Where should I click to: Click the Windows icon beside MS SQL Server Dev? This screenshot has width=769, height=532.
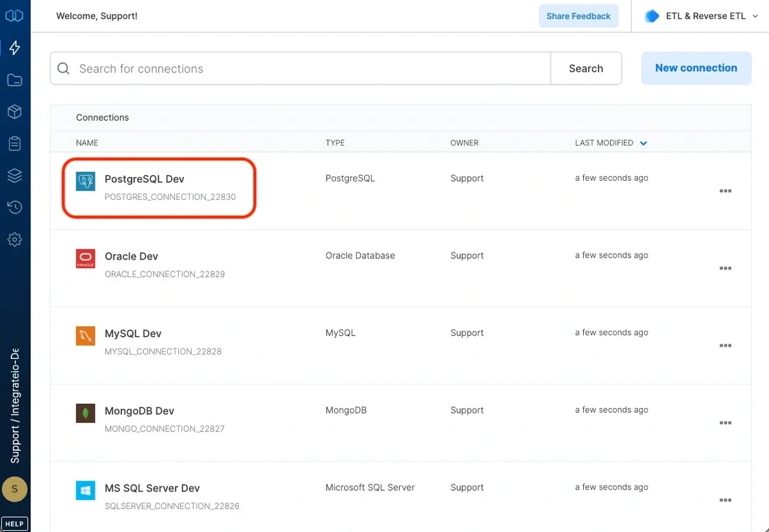click(x=85, y=490)
